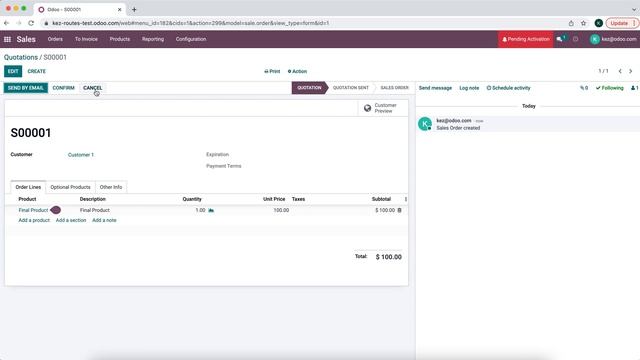
Task: Go to previous record arrow
Action: (620, 71)
